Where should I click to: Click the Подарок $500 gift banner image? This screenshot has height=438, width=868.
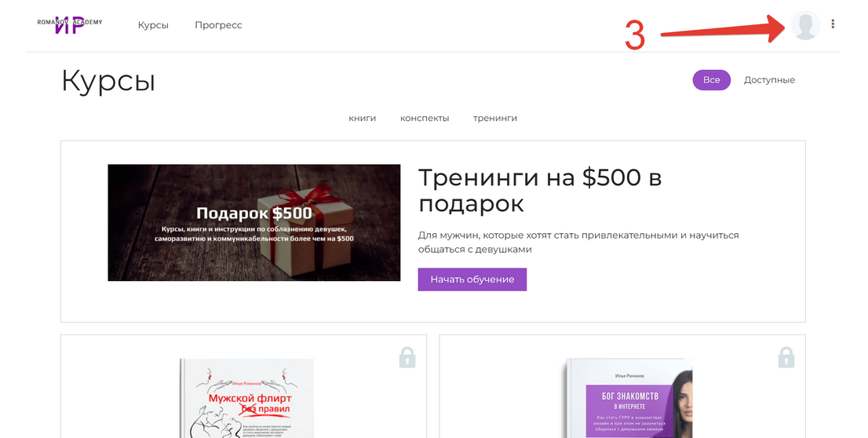tap(253, 222)
